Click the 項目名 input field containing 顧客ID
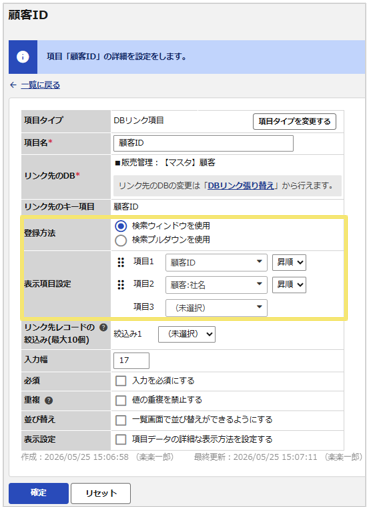The width and height of the screenshot is (369, 508). click(x=203, y=143)
